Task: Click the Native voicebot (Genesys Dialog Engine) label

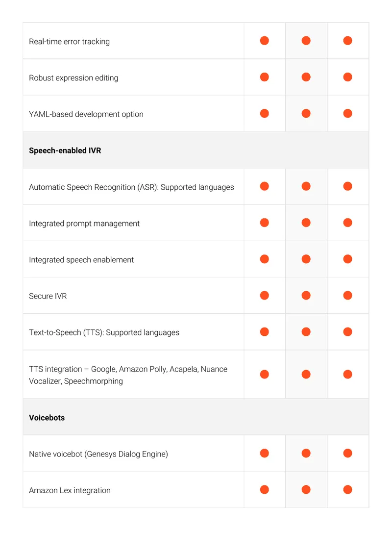Action: point(98,454)
